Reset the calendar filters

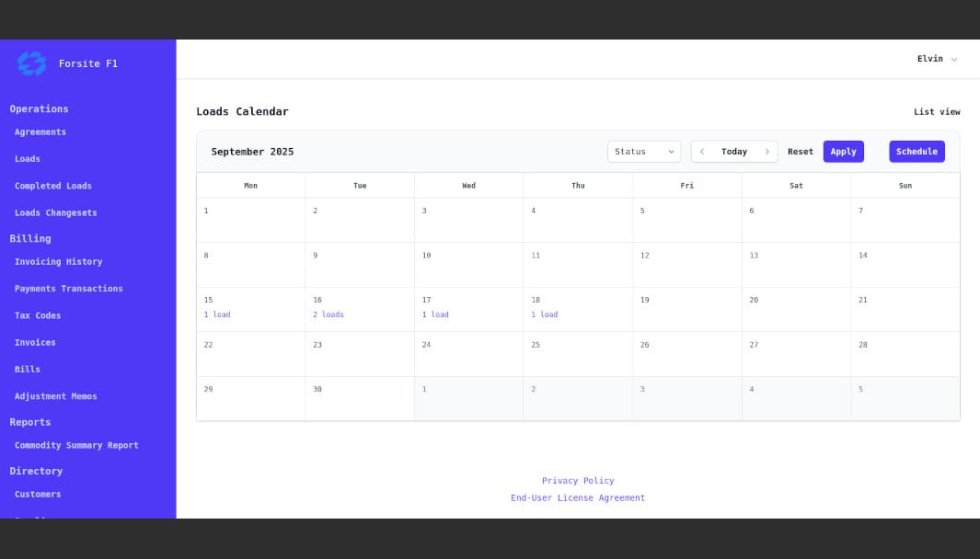[x=800, y=152]
